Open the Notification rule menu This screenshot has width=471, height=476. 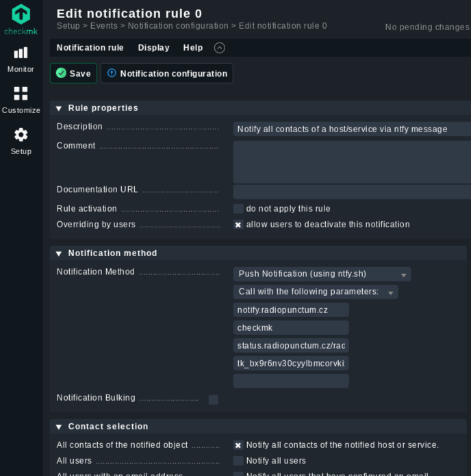(90, 48)
